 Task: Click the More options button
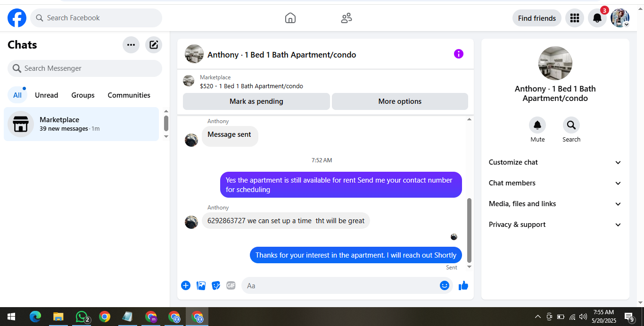pos(400,101)
